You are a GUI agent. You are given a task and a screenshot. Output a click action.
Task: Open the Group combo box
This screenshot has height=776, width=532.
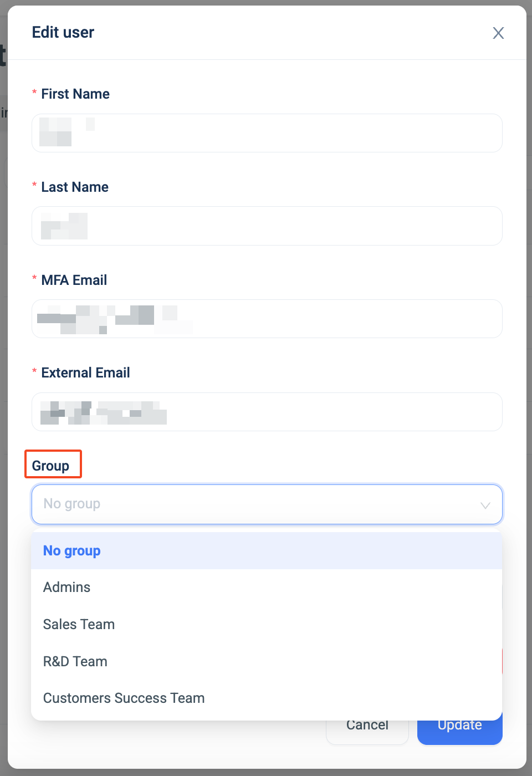267,504
